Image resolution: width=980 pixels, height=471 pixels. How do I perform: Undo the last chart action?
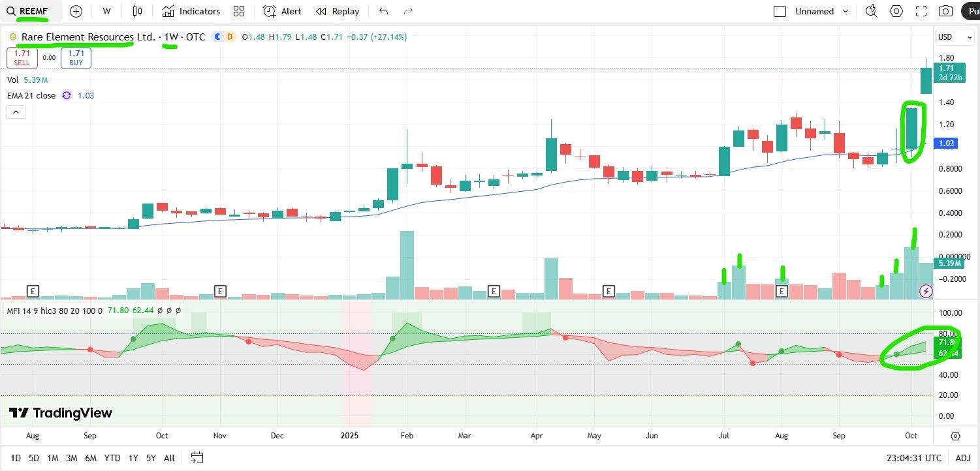pos(384,11)
